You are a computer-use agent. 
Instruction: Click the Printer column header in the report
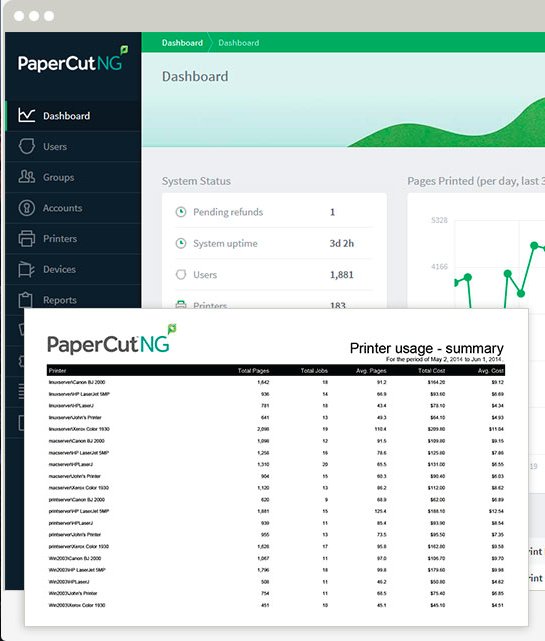57,370
